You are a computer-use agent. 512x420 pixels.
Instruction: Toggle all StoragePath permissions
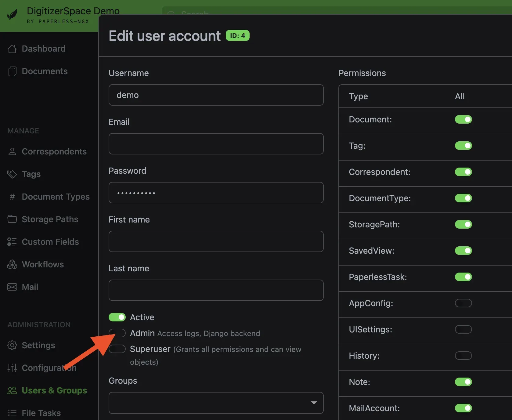(463, 224)
